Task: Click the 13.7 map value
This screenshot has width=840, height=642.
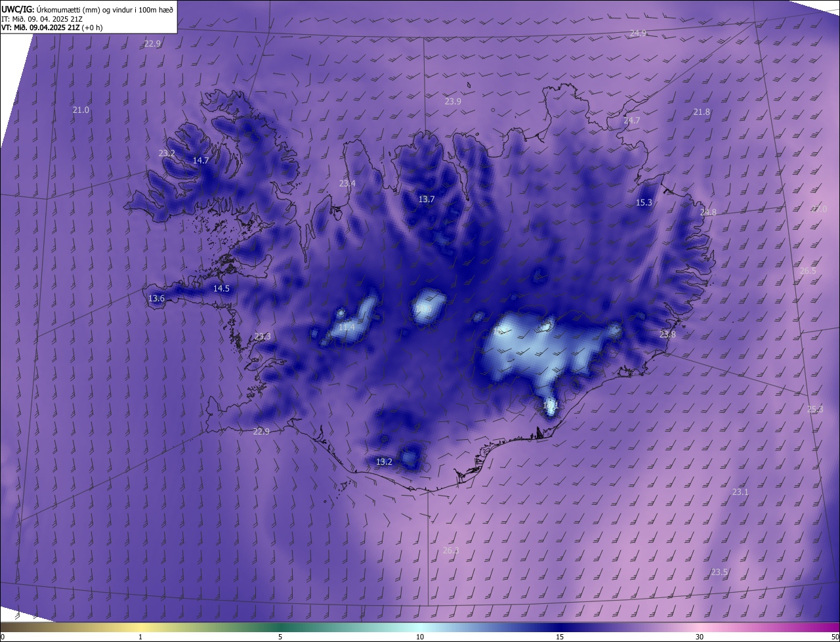Action: tap(427, 200)
